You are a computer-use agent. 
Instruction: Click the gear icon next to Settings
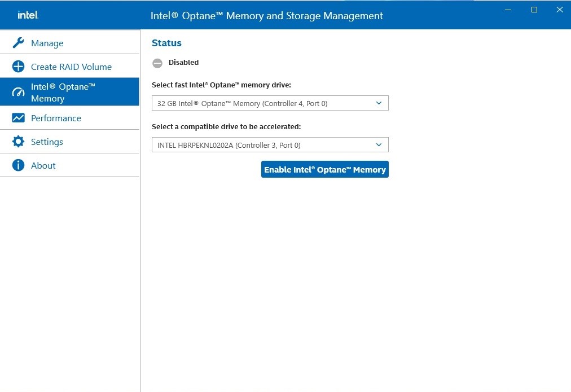[17, 142]
